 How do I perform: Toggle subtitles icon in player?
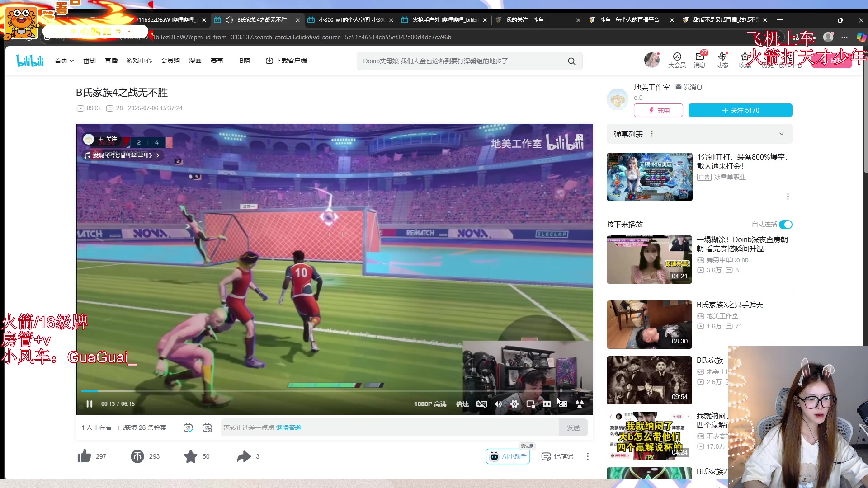pyautogui.click(x=481, y=404)
